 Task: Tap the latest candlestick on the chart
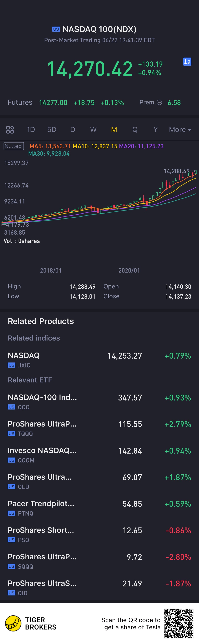(196, 172)
